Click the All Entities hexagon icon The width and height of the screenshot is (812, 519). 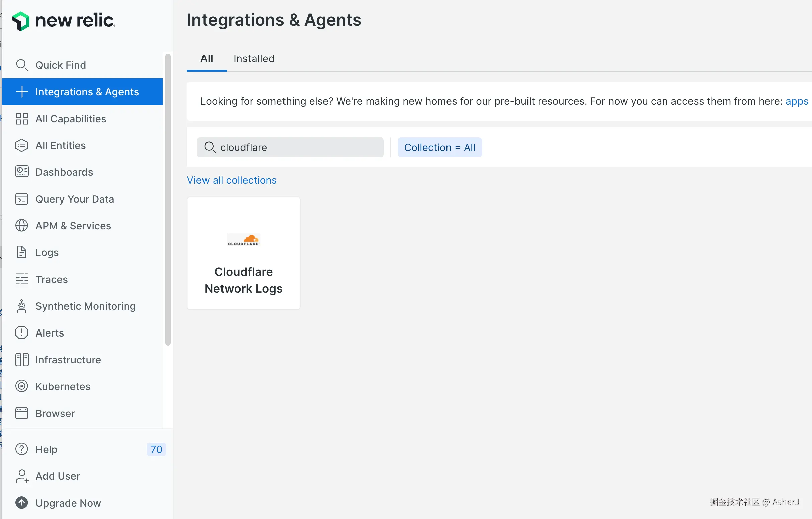(x=22, y=145)
